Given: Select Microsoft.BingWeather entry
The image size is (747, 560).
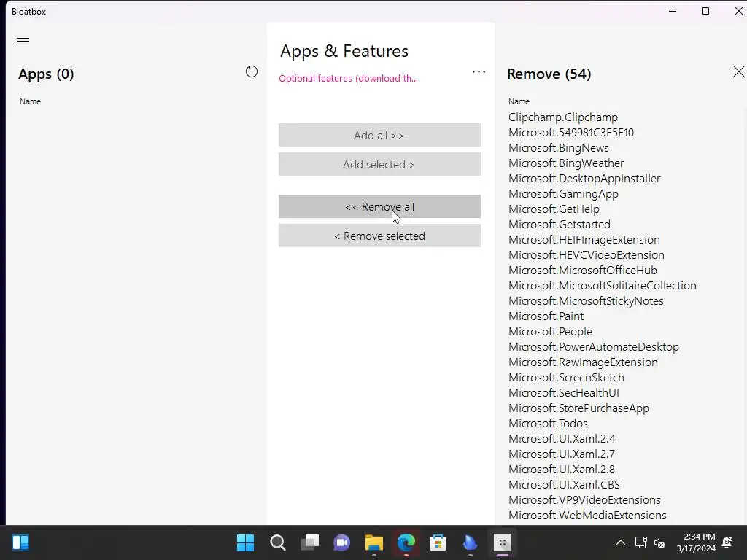Looking at the screenshot, I should point(566,163).
